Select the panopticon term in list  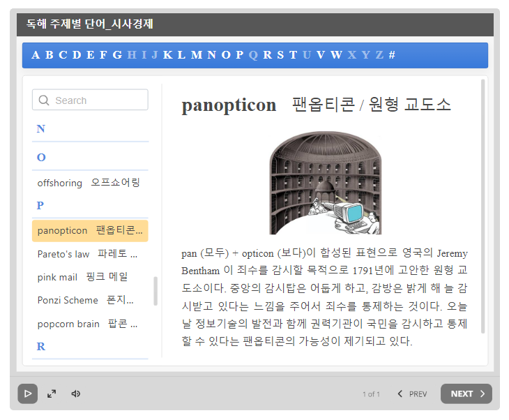[x=89, y=230]
